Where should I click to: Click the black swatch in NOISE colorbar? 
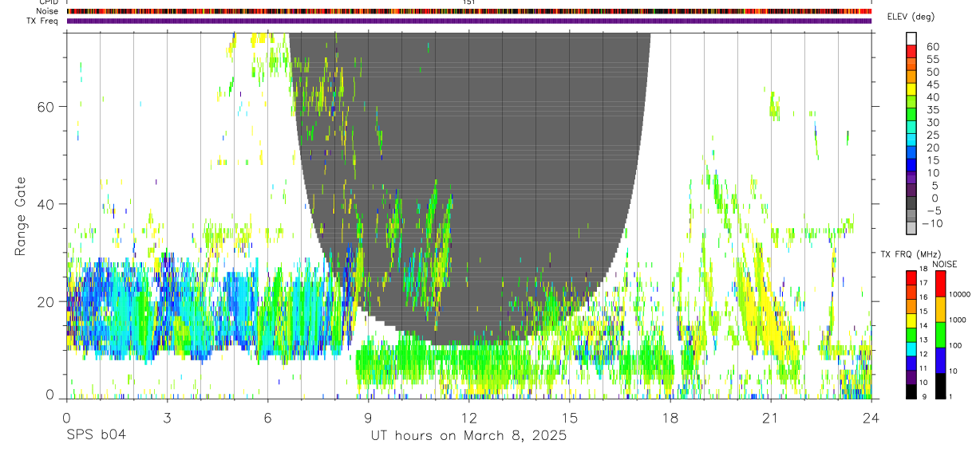tap(940, 385)
